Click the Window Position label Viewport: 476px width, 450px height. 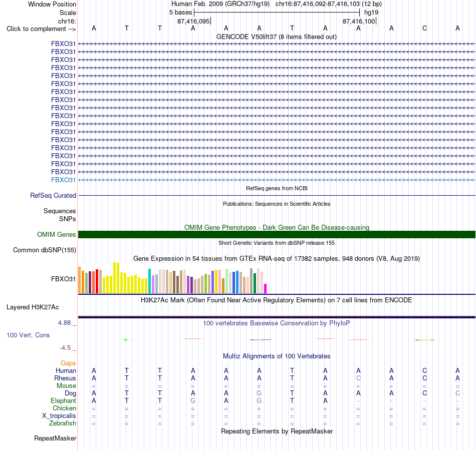(52, 4)
